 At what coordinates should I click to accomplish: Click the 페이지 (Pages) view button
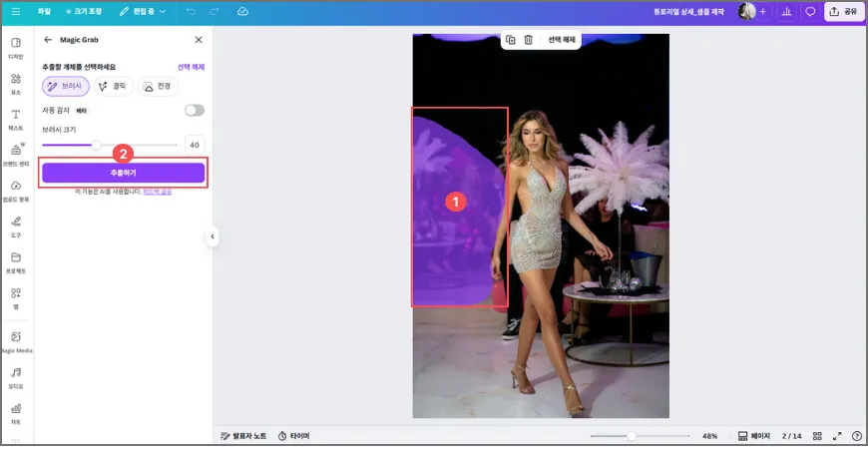[x=754, y=436]
